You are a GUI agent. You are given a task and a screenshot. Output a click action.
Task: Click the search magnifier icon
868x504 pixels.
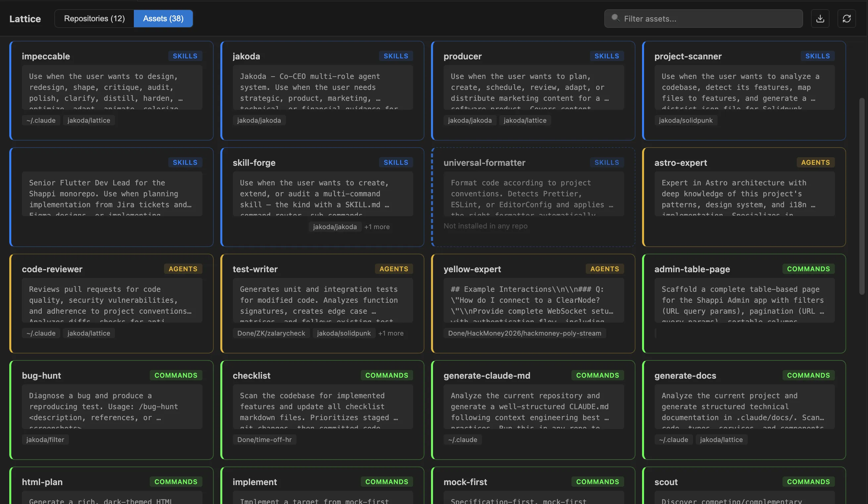click(x=615, y=18)
